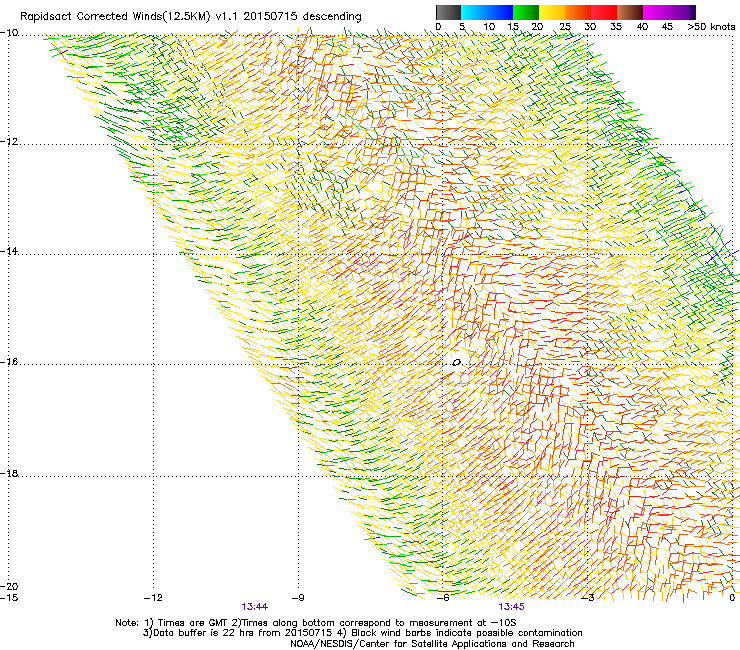Click the green 15-20 knots legend swatch
Screen dimensions: 740x650
click(x=526, y=12)
